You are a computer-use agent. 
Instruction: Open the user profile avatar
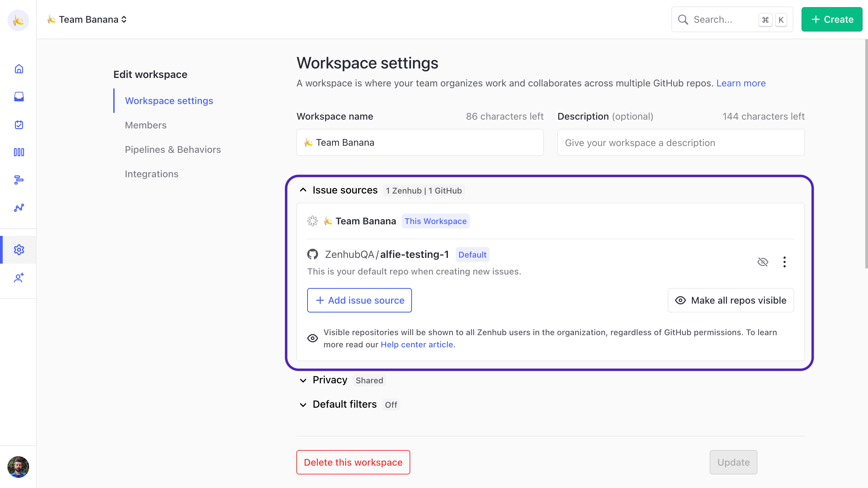(x=18, y=467)
